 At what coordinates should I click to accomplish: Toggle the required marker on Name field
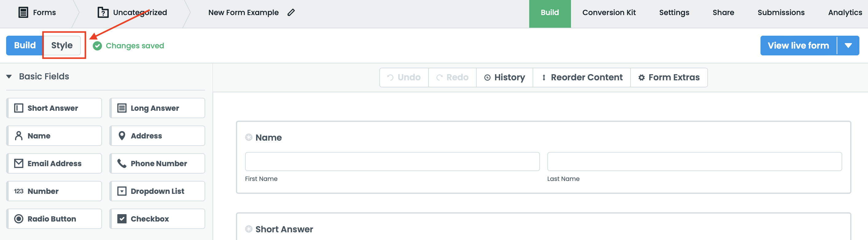coord(249,137)
